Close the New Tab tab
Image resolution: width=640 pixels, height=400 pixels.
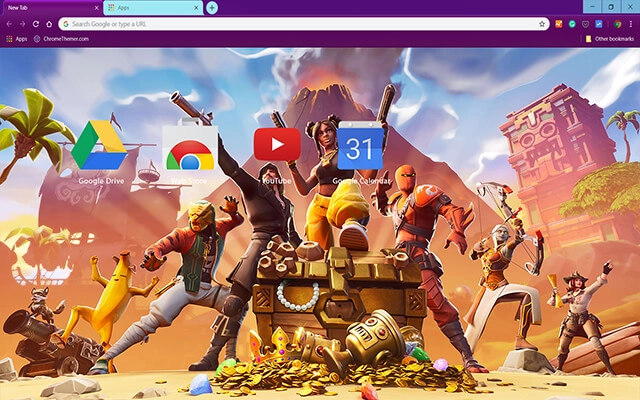pos(96,8)
